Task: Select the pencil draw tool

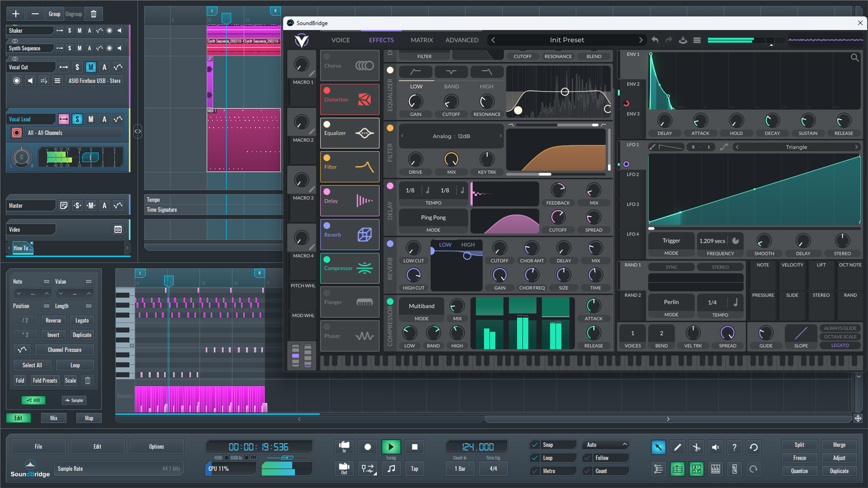Action: [x=677, y=447]
